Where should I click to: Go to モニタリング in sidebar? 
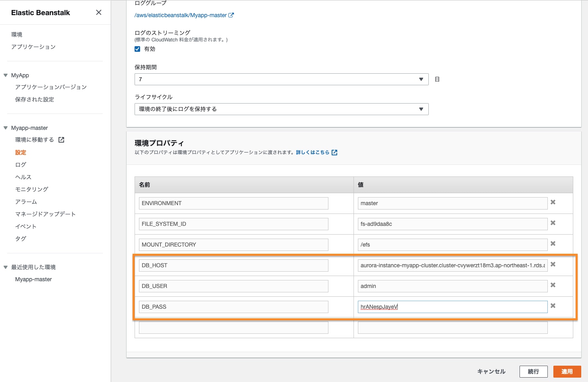coord(31,189)
